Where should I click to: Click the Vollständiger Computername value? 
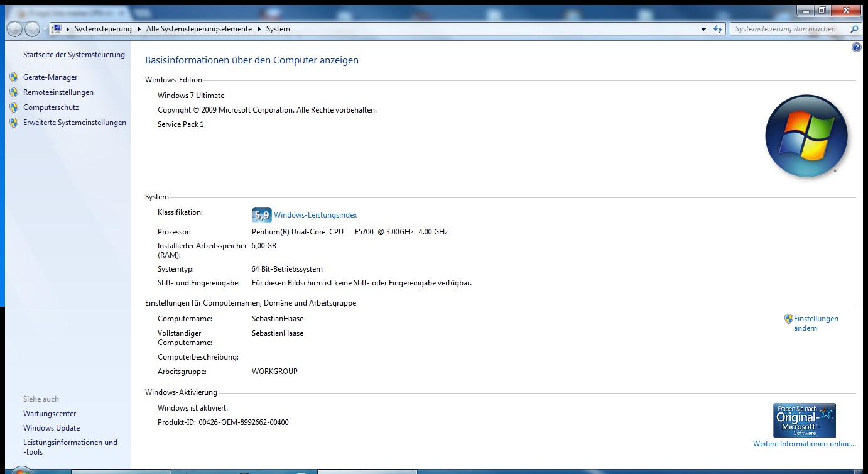pos(278,333)
